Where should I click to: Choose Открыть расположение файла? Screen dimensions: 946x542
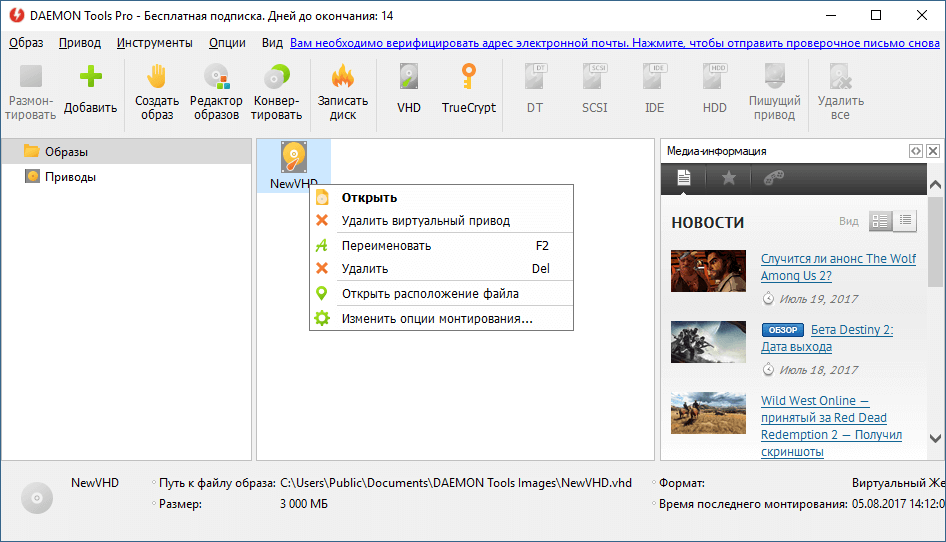(442, 293)
